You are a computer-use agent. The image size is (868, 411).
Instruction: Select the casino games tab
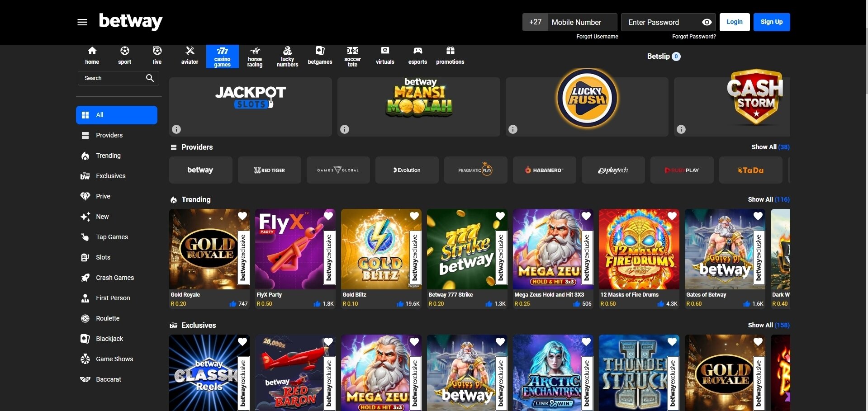pos(222,57)
